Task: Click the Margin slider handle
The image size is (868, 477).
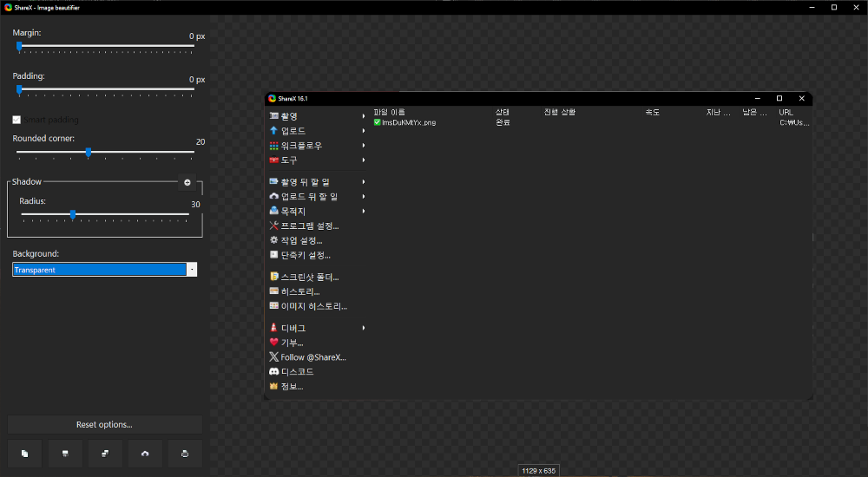Action: pyautogui.click(x=19, y=47)
